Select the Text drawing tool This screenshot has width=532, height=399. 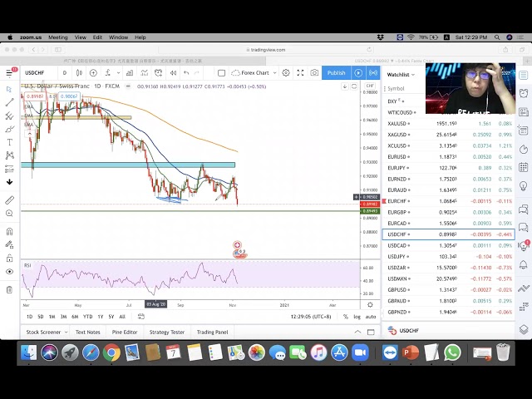pyautogui.click(x=9, y=142)
